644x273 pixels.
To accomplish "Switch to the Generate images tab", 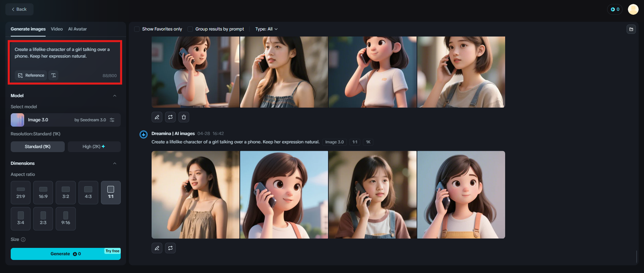I will pyautogui.click(x=28, y=29).
